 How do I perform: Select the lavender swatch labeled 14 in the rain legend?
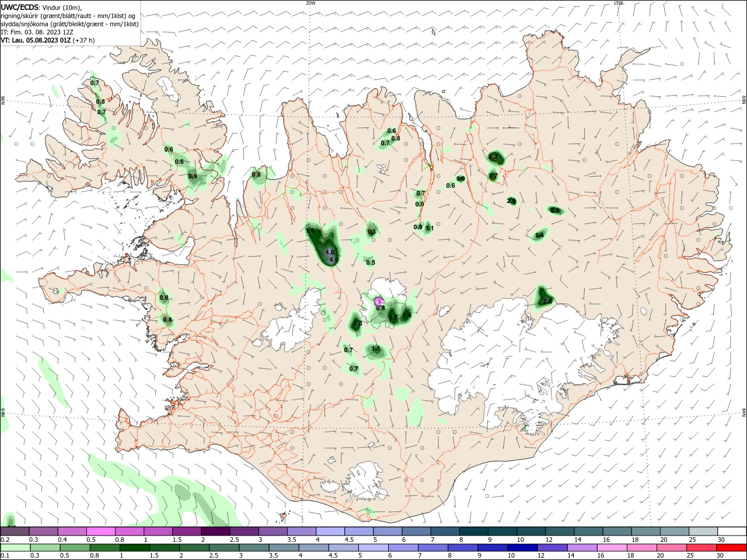tap(581, 548)
